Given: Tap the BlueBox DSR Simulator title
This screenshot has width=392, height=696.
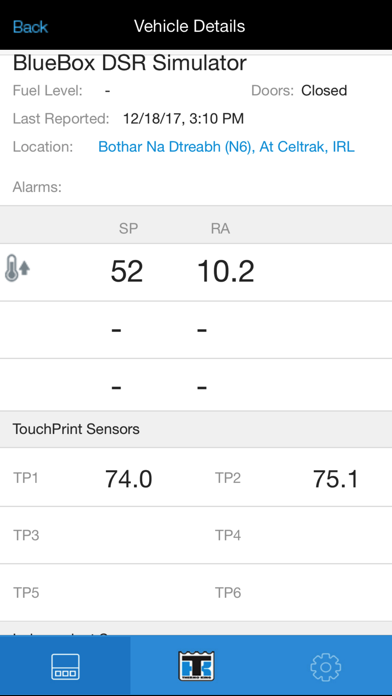Looking at the screenshot, I should tap(130, 63).
